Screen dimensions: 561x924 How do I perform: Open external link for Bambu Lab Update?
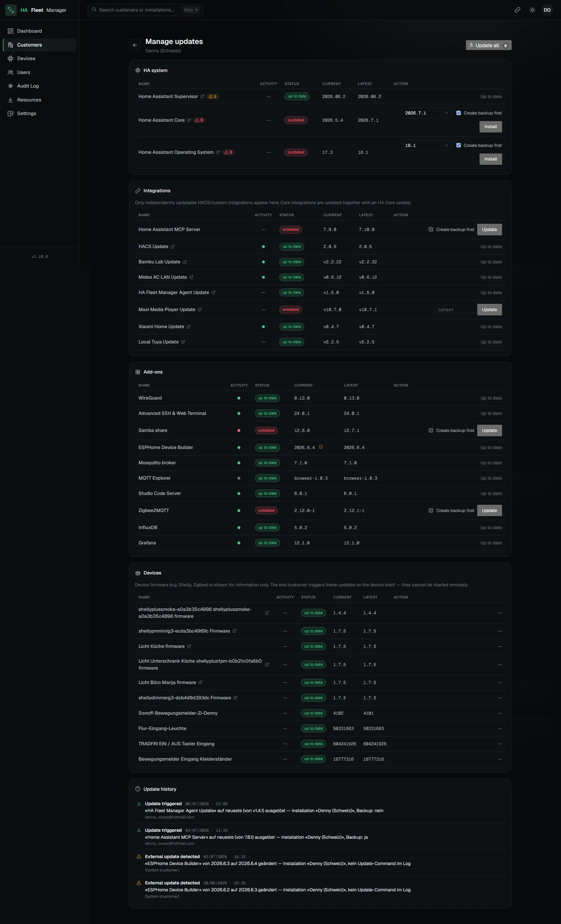click(x=184, y=262)
